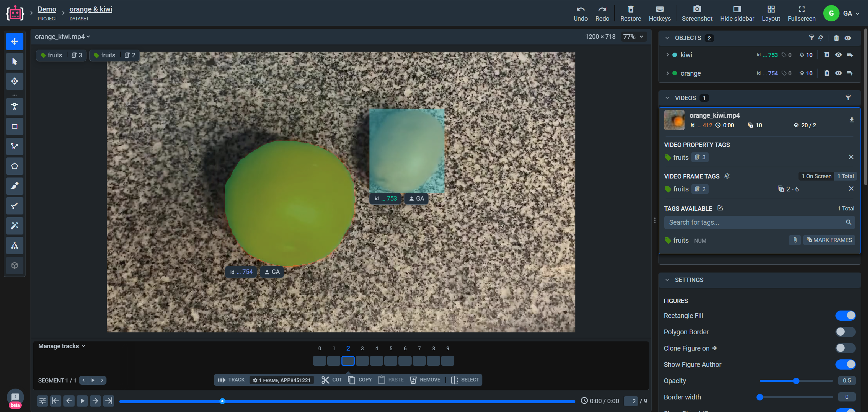Hide the orange object with eye icon
This screenshot has height=412, width=868.
pyautogui.click(x=839, y=73)
